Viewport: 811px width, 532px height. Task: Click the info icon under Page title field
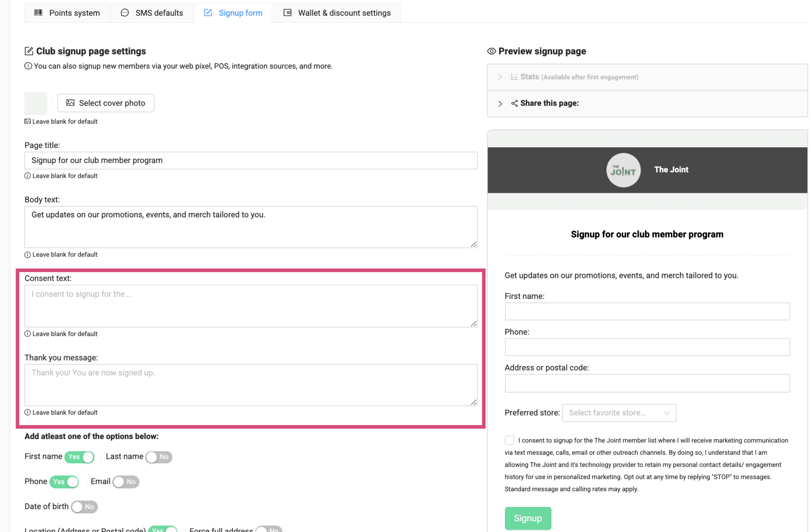coord(27,175)
